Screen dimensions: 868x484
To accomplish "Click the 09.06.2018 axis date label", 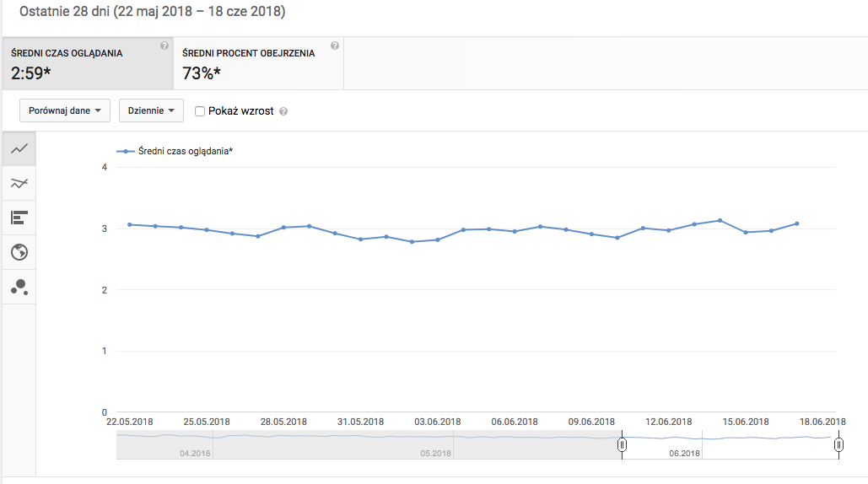I will [591, 422].
